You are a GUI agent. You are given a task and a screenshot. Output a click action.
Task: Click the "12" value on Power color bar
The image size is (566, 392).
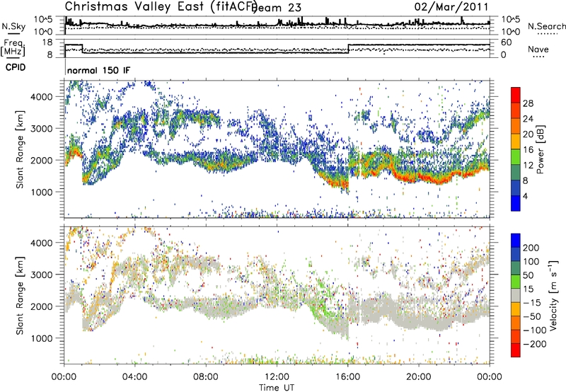point(528,166)
